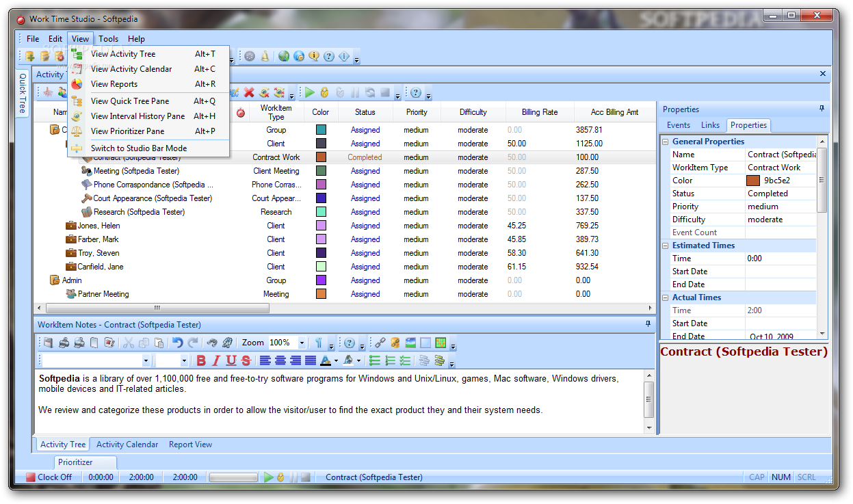Click the blue question mark help icon in top toolbar

click(x=329, y=56)
